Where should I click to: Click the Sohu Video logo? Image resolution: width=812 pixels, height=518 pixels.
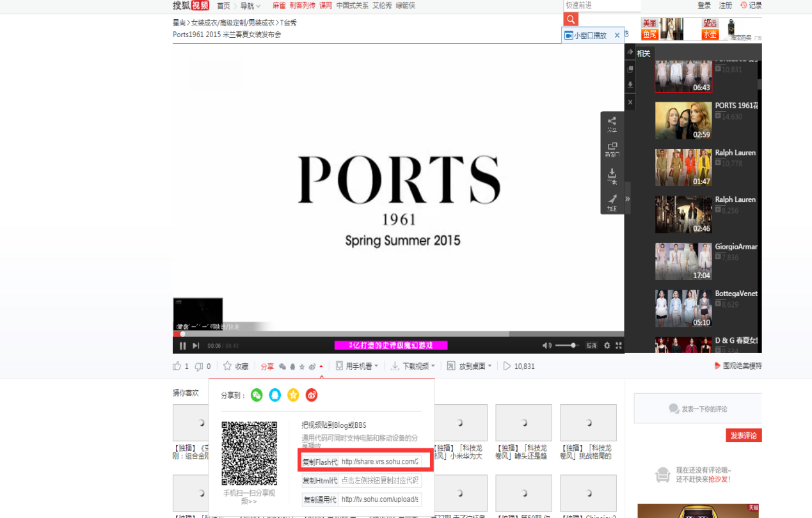191,6
